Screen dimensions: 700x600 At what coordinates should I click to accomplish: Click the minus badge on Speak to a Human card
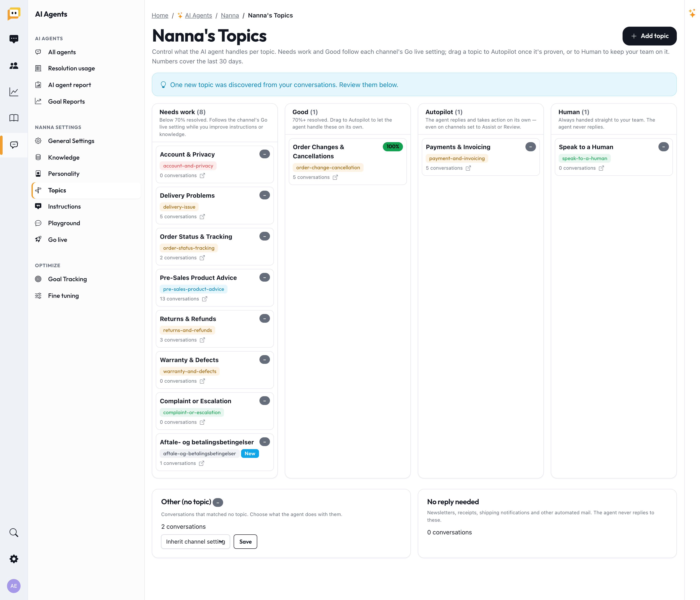point(663,147)
